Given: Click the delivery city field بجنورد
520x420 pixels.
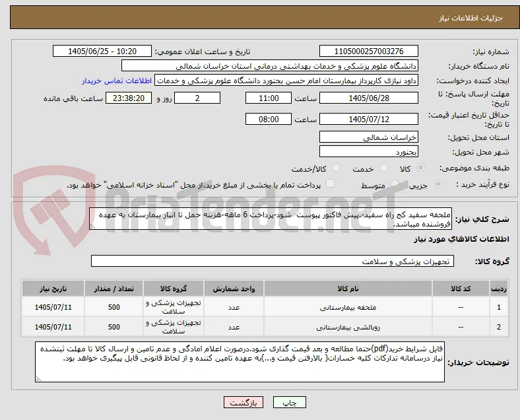Looking at the screenshot, I should (x=369, y=152).
